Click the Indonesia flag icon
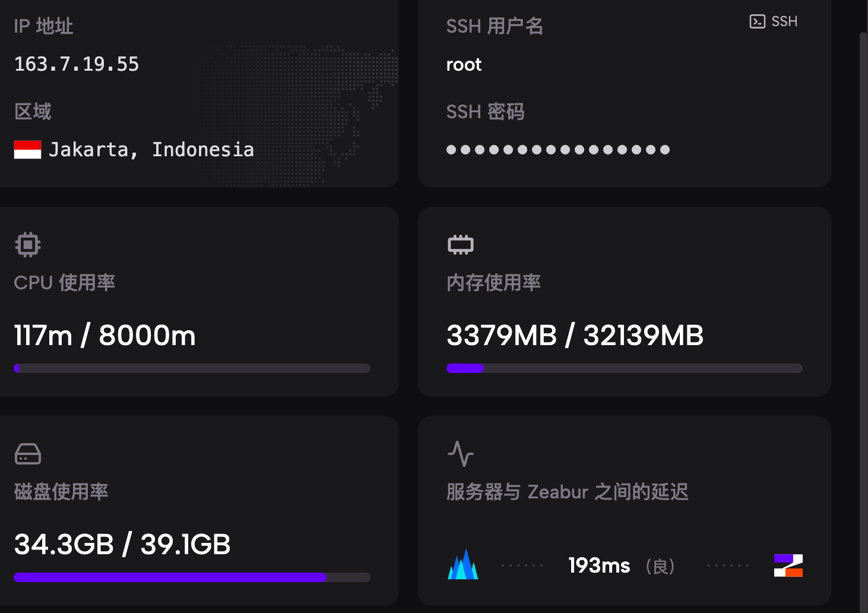 click(x=28, y=150)
